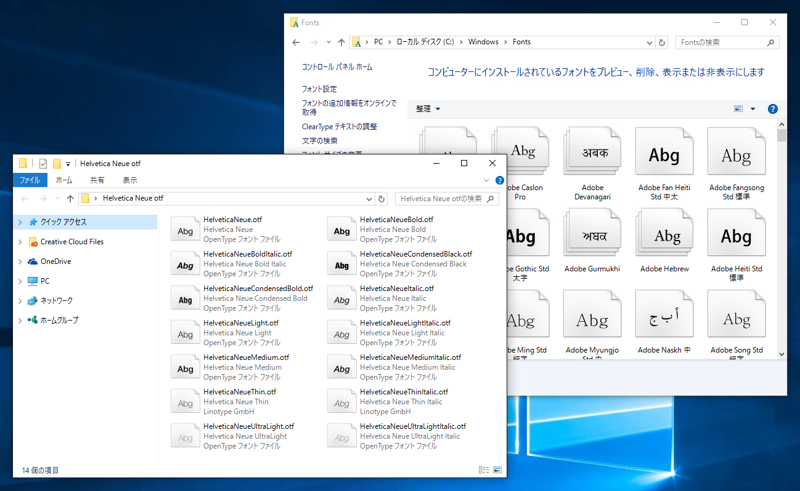Image resolution: width=800 pixels, height=491 pixels.
Task: Select Adobe Song Std font thumbnail
Action: (x=736, y=315)
